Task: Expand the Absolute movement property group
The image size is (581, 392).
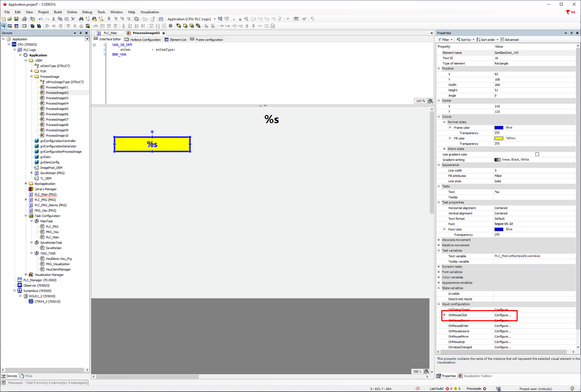Action: click(x=439, y=240)
